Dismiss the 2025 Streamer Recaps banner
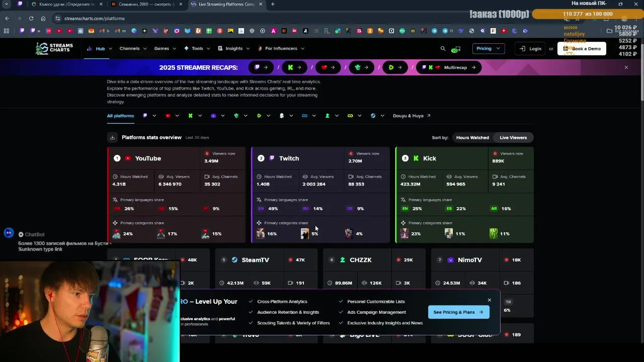This screenshot has width=644, height=362. (x=626, y=67)
